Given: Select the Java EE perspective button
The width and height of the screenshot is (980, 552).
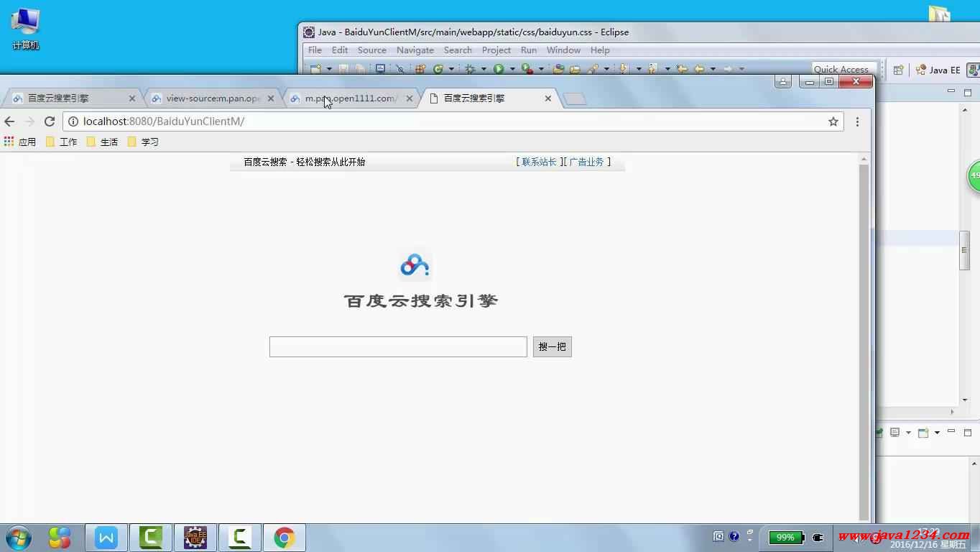Looking at the screenshot, I should pyautogui.click(x=938, y=70).
